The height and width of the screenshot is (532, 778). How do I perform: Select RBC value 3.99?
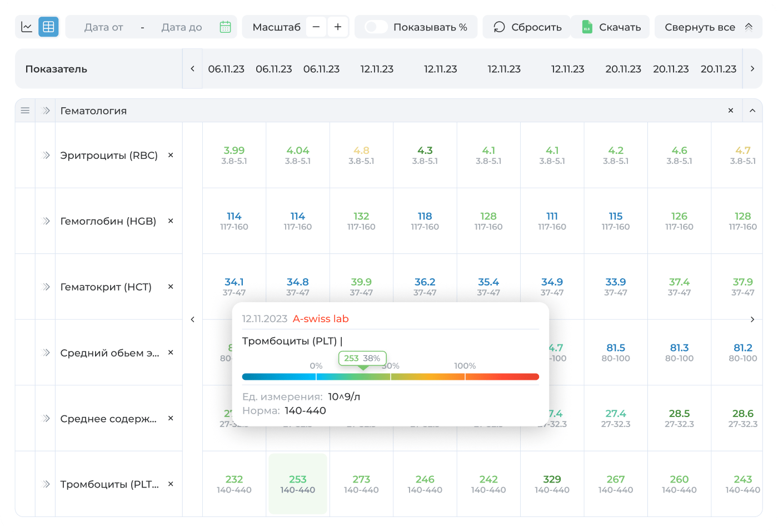pyautogui.click(x=234, y=150)
